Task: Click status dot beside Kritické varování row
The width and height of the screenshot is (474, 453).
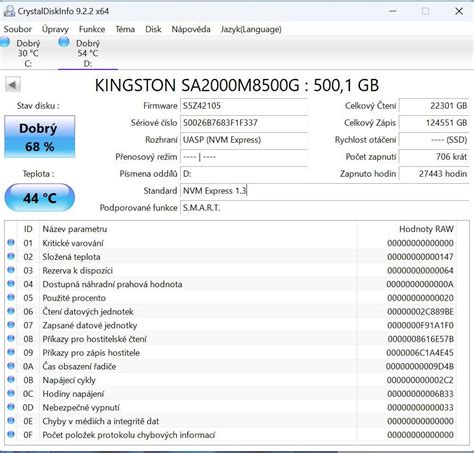Action: click(11, 243)
